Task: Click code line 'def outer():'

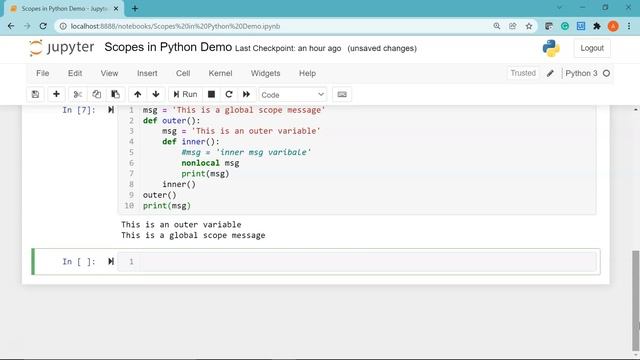Action: tap(171, 120)
